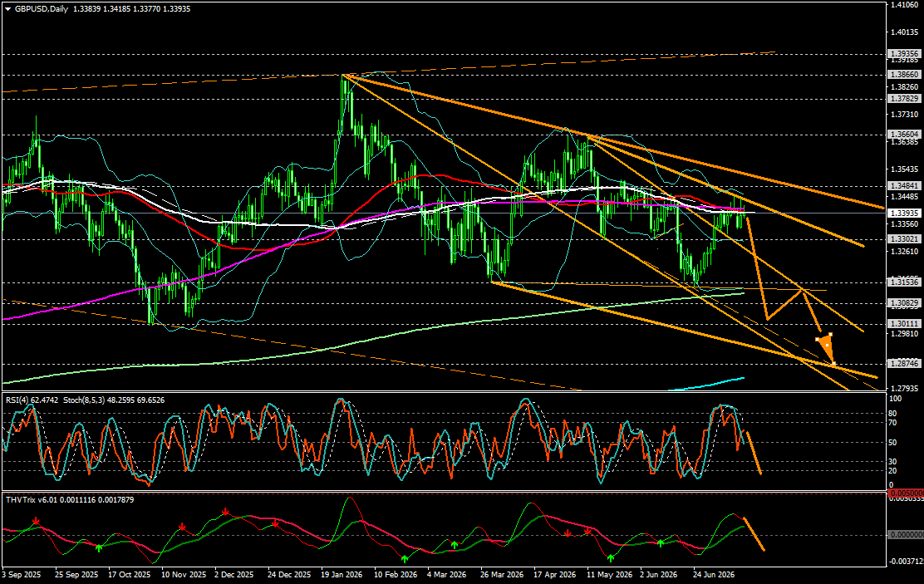Click the 1.34841 level label on the price axis
This screenshot has width=924, height=584.
905,185
